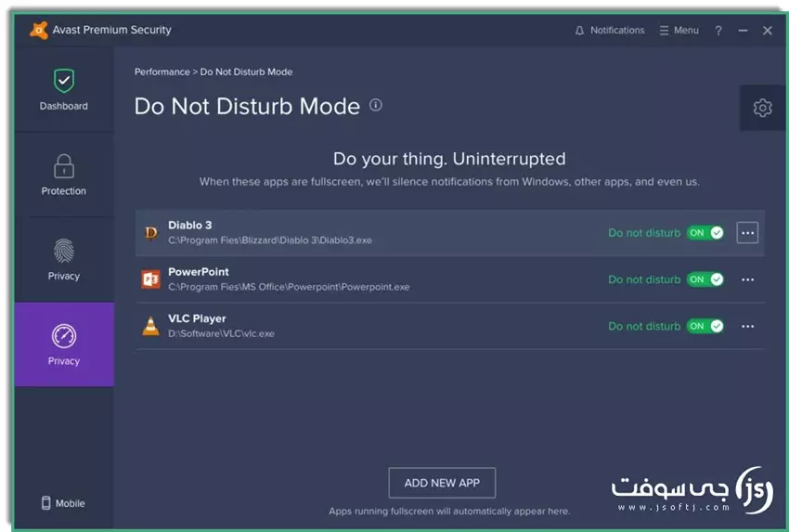Click the Do Not Disturb Mode breadcrumb text

point(246,71)
